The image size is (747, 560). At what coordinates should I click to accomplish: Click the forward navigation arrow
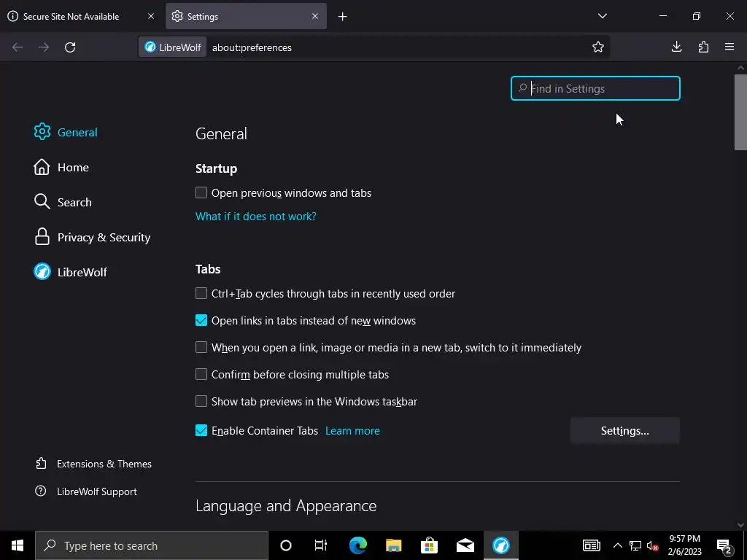click(x=44, y=47)
